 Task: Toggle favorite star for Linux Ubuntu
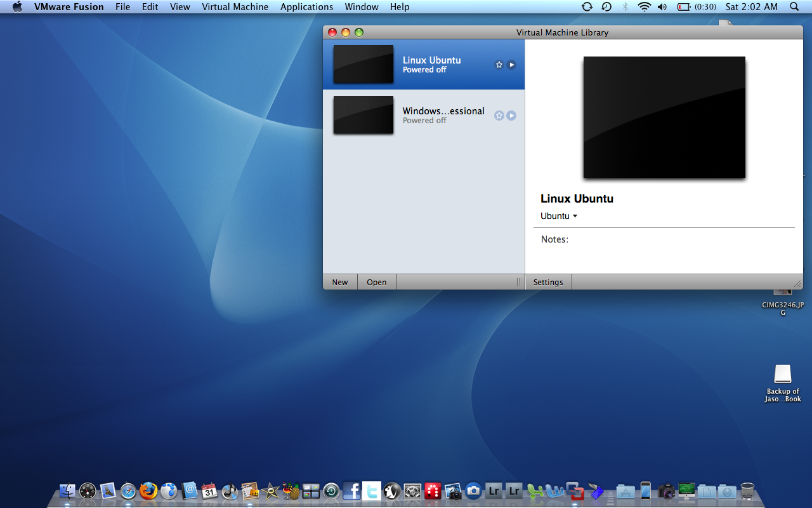(499, 65)
